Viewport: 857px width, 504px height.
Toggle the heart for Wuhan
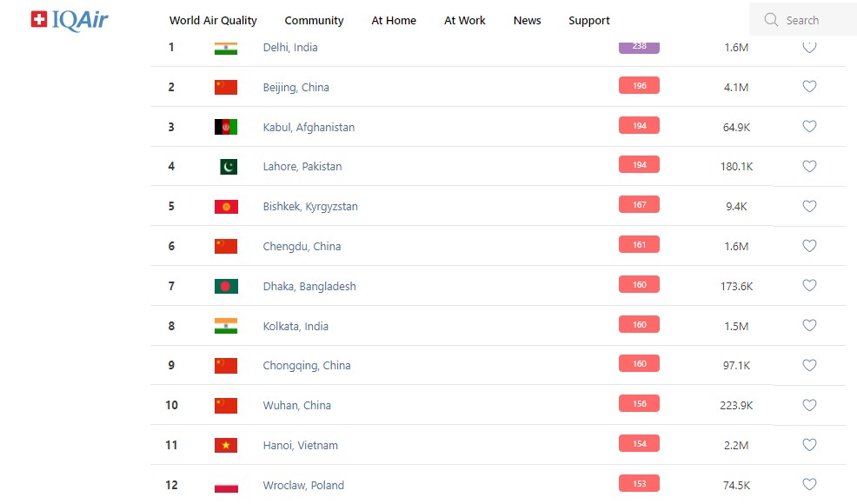pyautogui.click(x=809, y=405)
